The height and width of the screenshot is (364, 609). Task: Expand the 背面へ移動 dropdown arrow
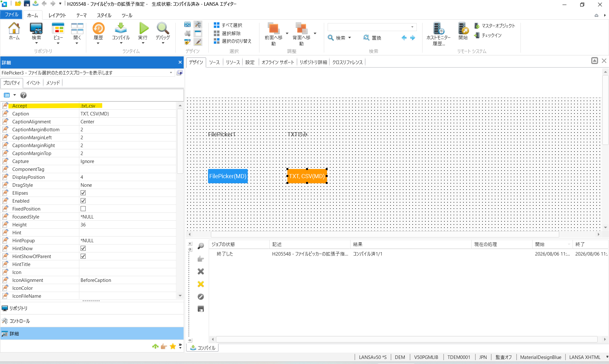point(315,33)
